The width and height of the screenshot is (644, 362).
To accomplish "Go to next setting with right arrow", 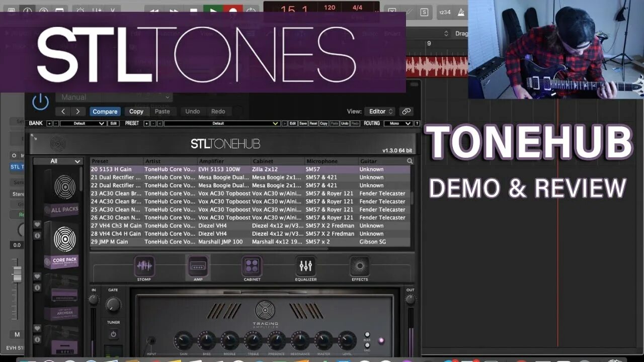I will pyautogui.click(x=77, y=112).
